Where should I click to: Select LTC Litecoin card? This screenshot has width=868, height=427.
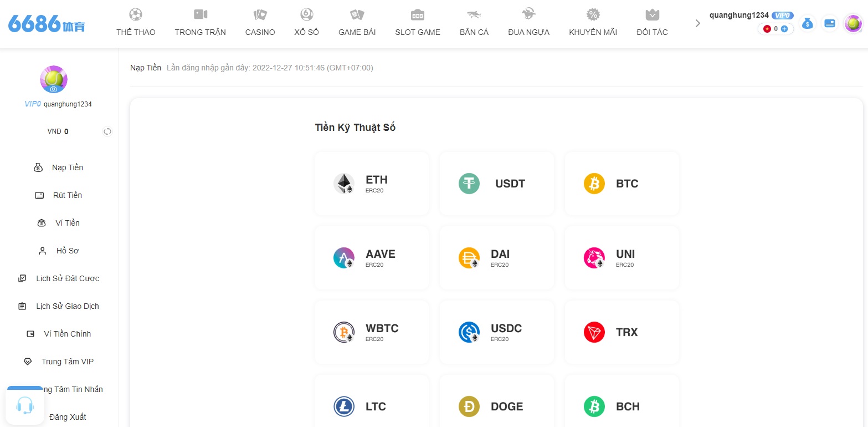372,401
